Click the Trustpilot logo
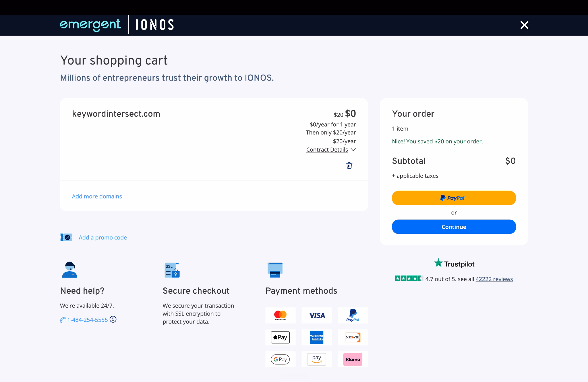This screenshot has width=588, height=382. click(x=454, y=264)
